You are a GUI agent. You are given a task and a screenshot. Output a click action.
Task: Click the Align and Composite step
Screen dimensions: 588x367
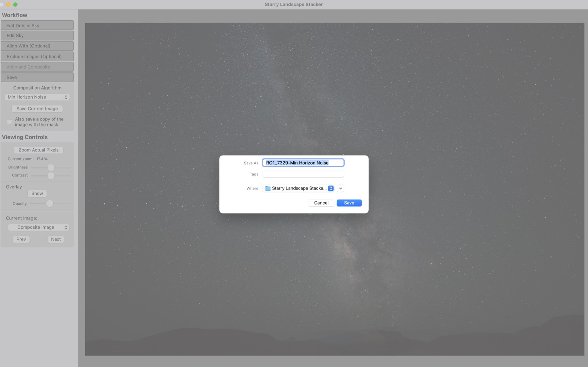pyautogui.click(x=37, y=67)
